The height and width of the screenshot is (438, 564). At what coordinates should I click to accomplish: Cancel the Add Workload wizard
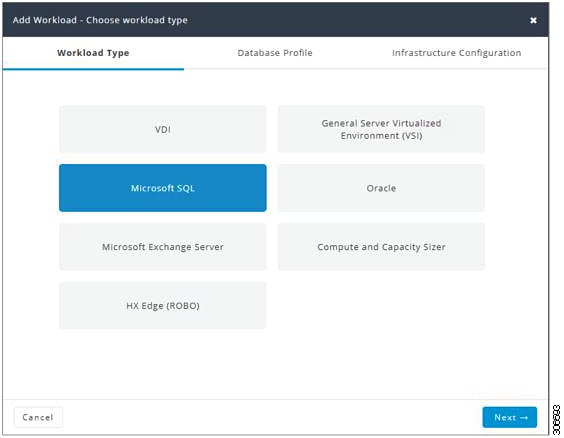click(x=38, y=417)
